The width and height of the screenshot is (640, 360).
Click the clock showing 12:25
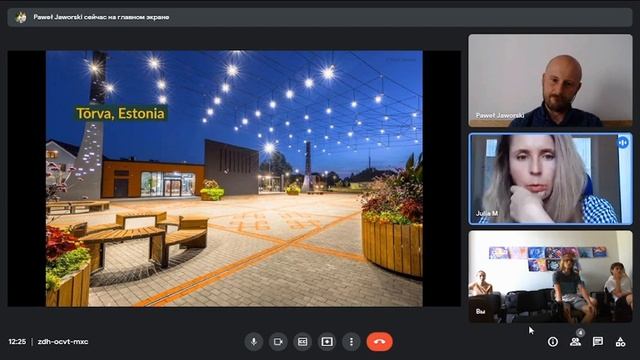(x=17, y=342)
